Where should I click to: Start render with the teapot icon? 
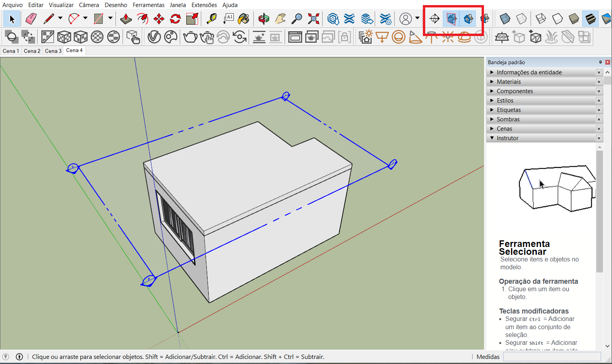point(190,37)
